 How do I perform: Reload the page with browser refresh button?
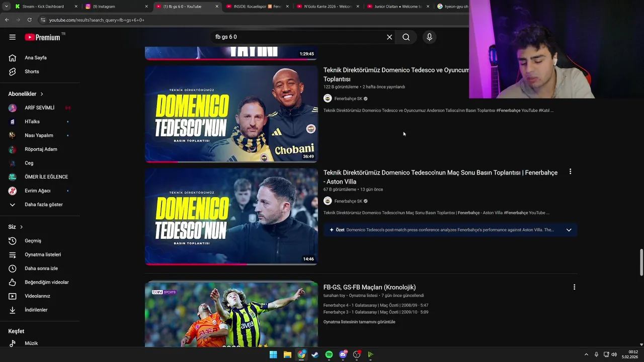pos(30,20)
